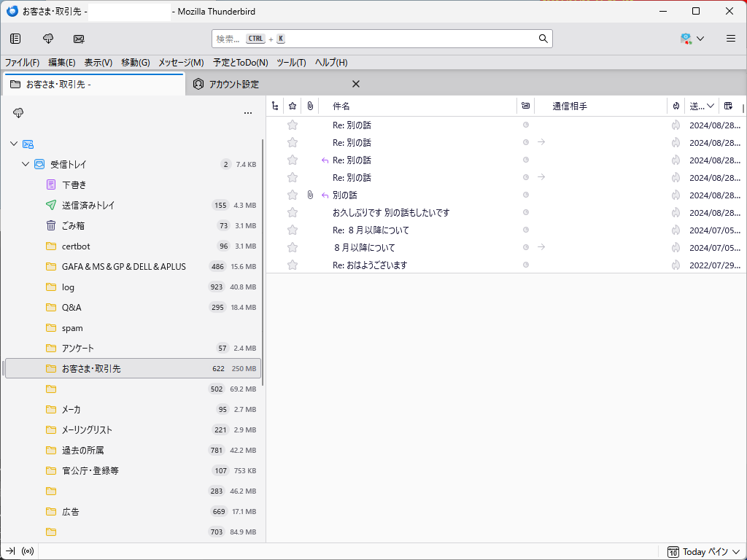This screenshot has height=560, width=747.
Task: Open the ごみ箱 folder
Action: point(133,225)
